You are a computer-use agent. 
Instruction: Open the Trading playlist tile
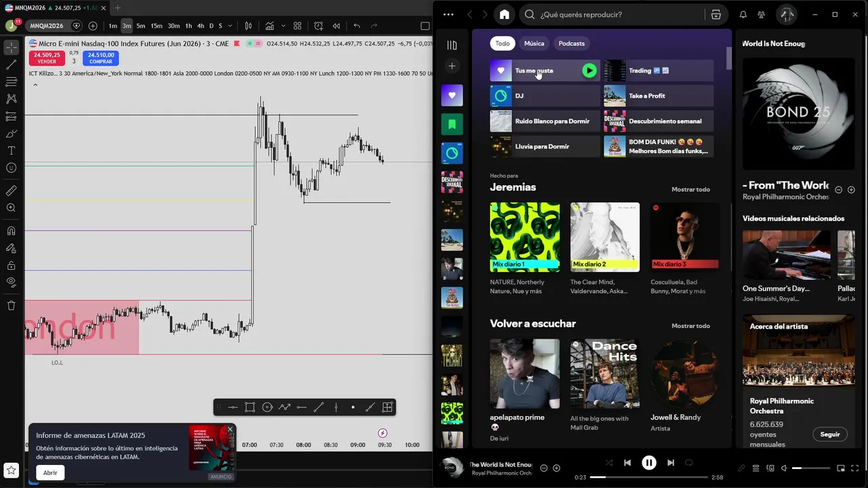click(x=658, y=70)
